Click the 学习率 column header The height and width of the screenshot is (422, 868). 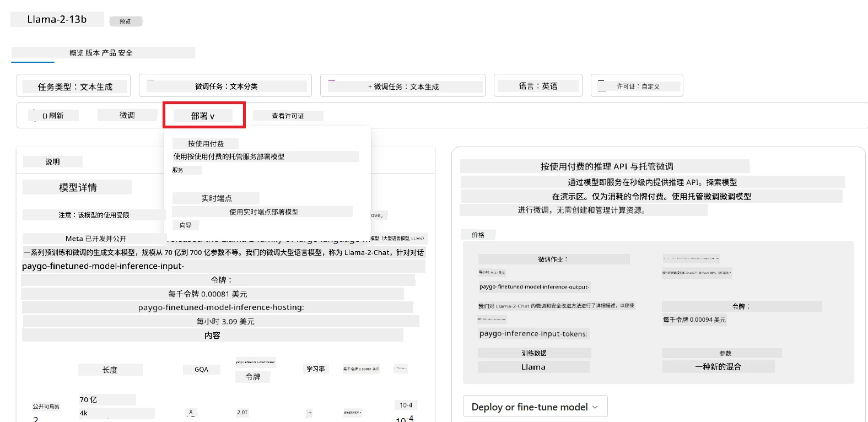[315, 369]
